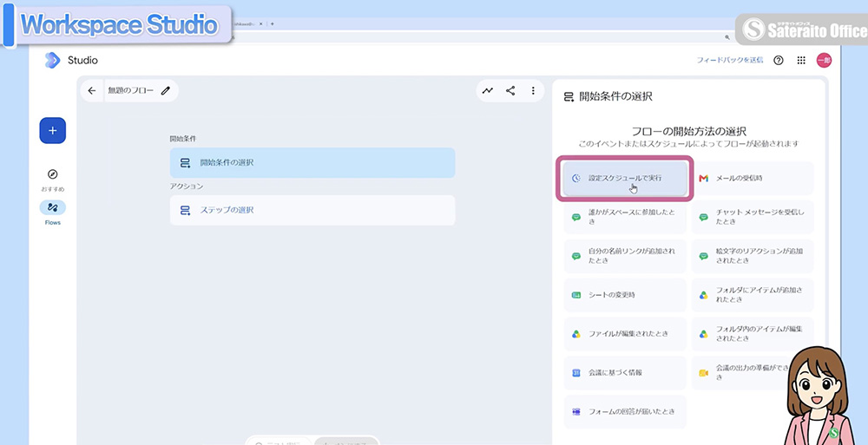
Task: Choose メールの受信時 Gmail trigger
Action: click(753, 178)
